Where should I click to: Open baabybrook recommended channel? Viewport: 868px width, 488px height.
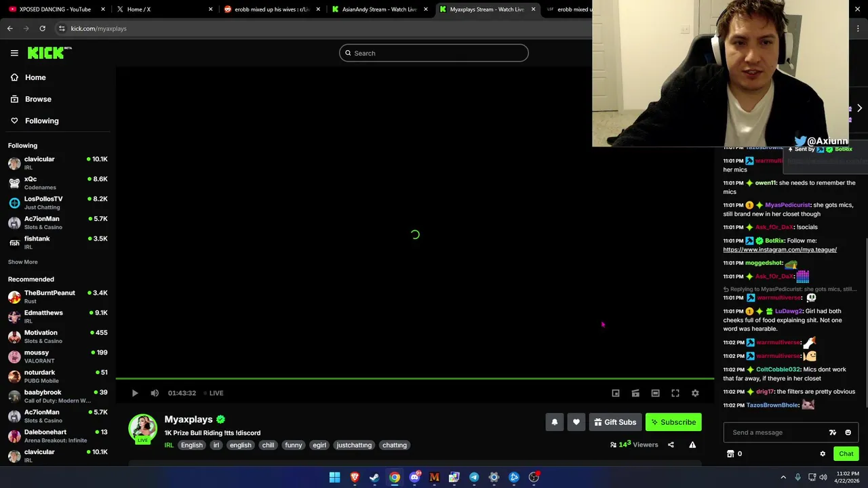point(58,396)
